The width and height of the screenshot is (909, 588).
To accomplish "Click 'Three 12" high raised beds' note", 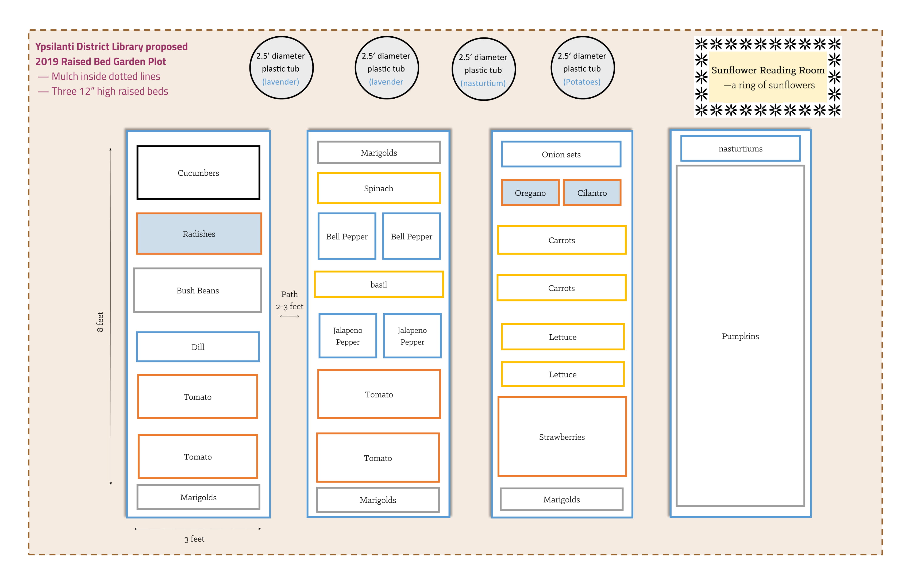I will click(103, 91).
